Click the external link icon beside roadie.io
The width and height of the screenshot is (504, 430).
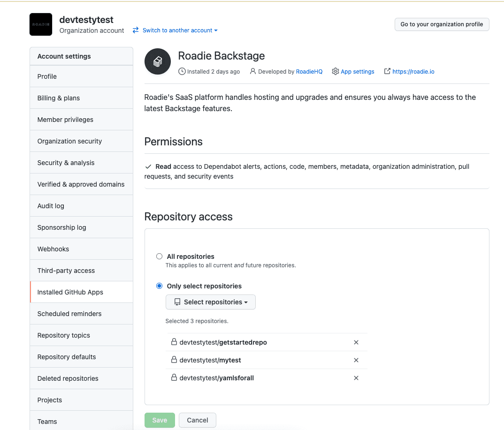(387, 71)
